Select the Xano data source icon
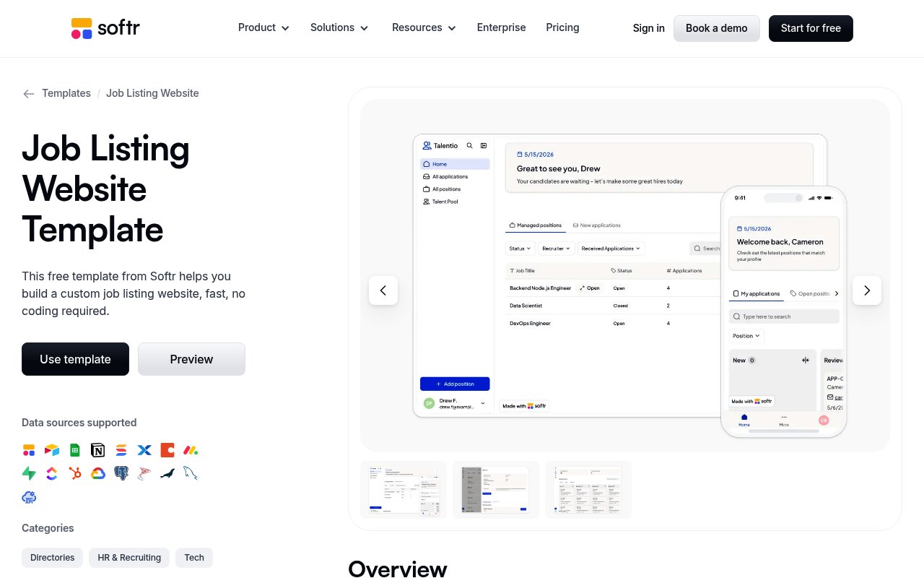Screen dimensions: 924x578 (x=144, y=450)
